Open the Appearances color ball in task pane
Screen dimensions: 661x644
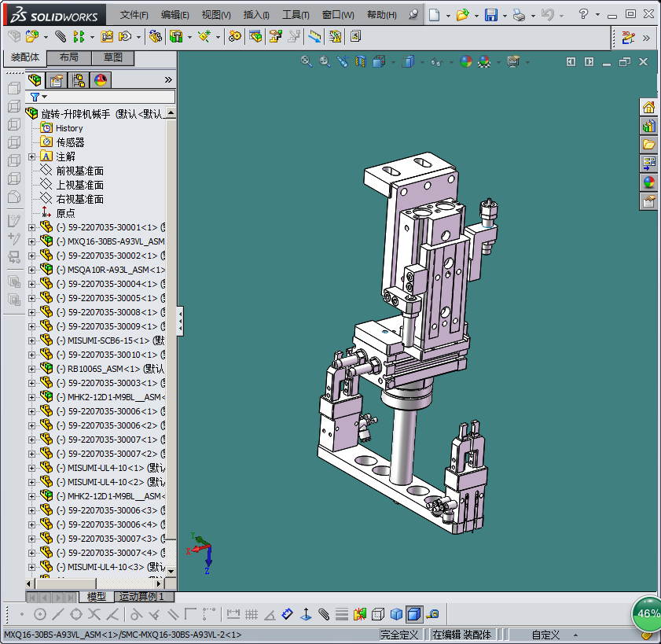click(648, 182)
